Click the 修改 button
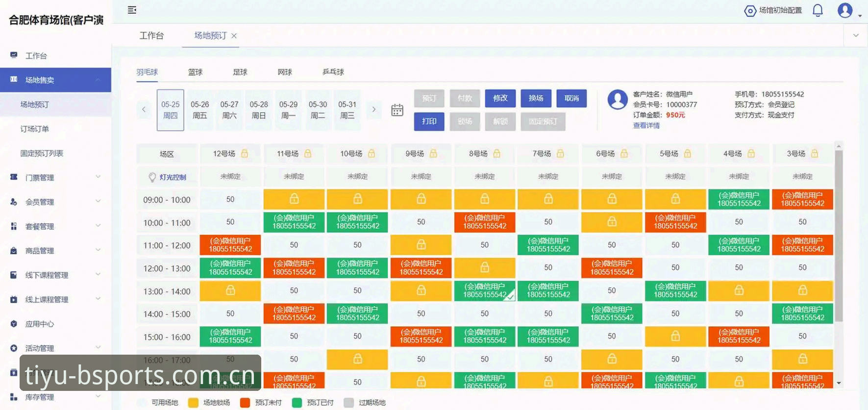The image size is (868, 410). click(500, 98)
